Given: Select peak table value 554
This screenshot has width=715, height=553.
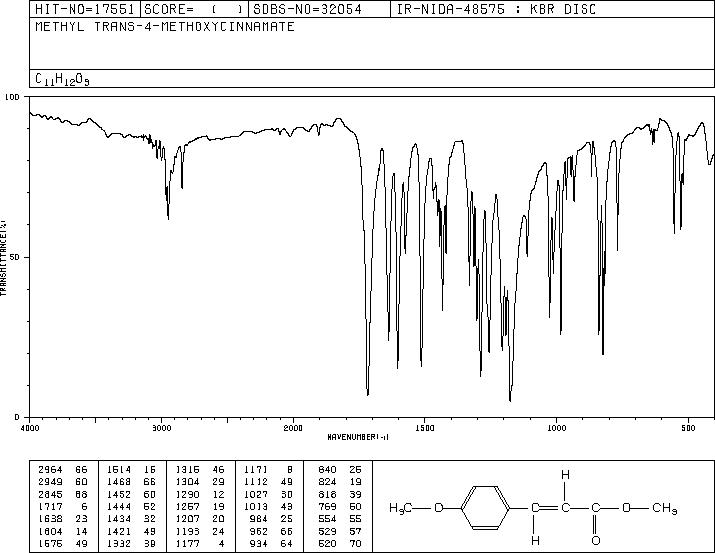Looking at the screenshot, I should (327, 519).
